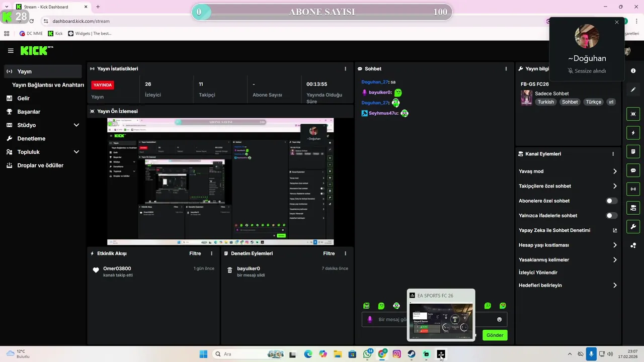
Task: Open Droplar ve ödüller page
Action: click(40, 165)
